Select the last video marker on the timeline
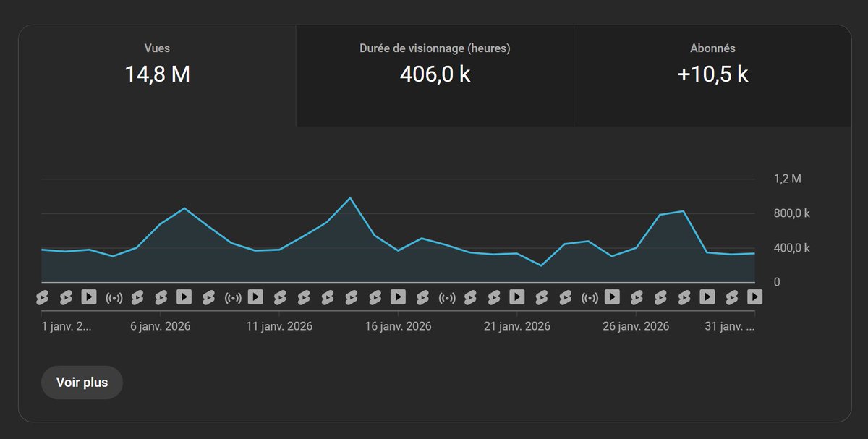868x439 pixels. pos(755,297)
